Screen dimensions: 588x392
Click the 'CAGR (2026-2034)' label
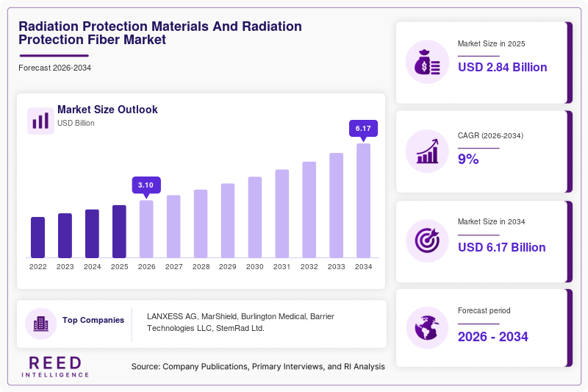tap(490, 135)
